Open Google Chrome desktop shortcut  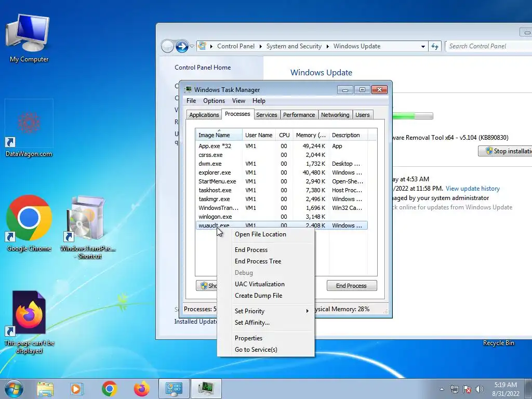[29, 223]
